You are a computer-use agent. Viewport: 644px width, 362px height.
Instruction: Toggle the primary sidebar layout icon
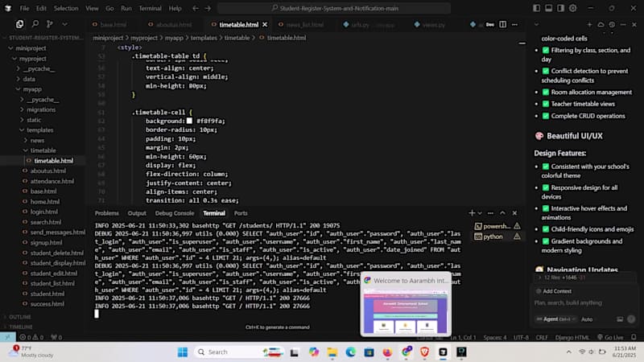(x=536, y=8)
